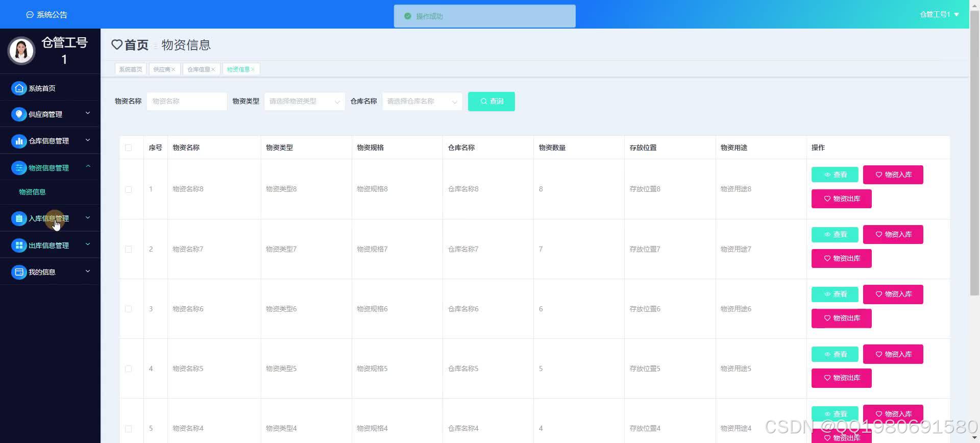
Task: Expand the 入库信息管理 menu chevron
Action: pyautogui.click(x=88, y=217)
